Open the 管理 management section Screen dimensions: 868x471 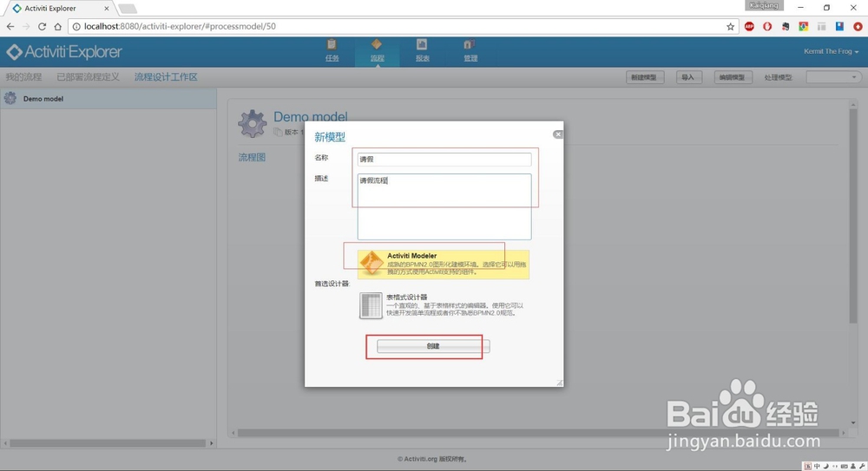(x=470, y=50)
